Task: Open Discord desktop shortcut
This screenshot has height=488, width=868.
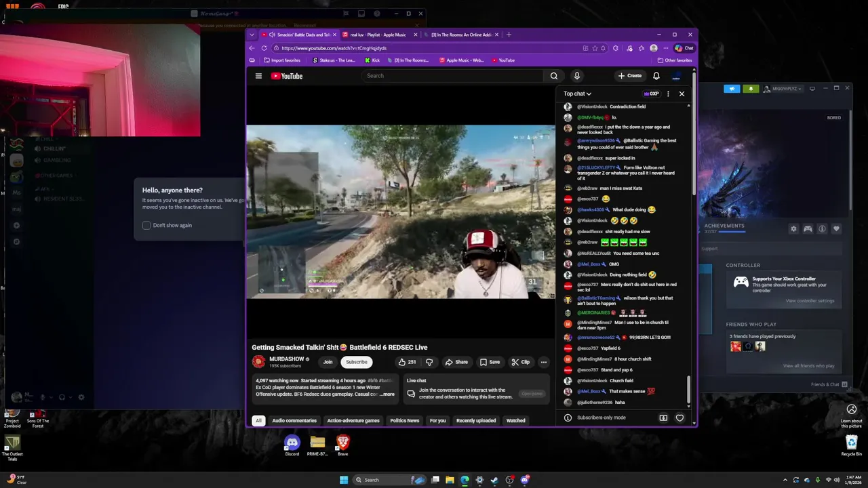Action: coord(292,445)
